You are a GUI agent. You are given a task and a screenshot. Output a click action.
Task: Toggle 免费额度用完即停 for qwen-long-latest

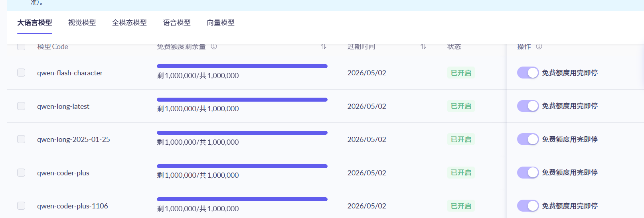pos(528,106)
